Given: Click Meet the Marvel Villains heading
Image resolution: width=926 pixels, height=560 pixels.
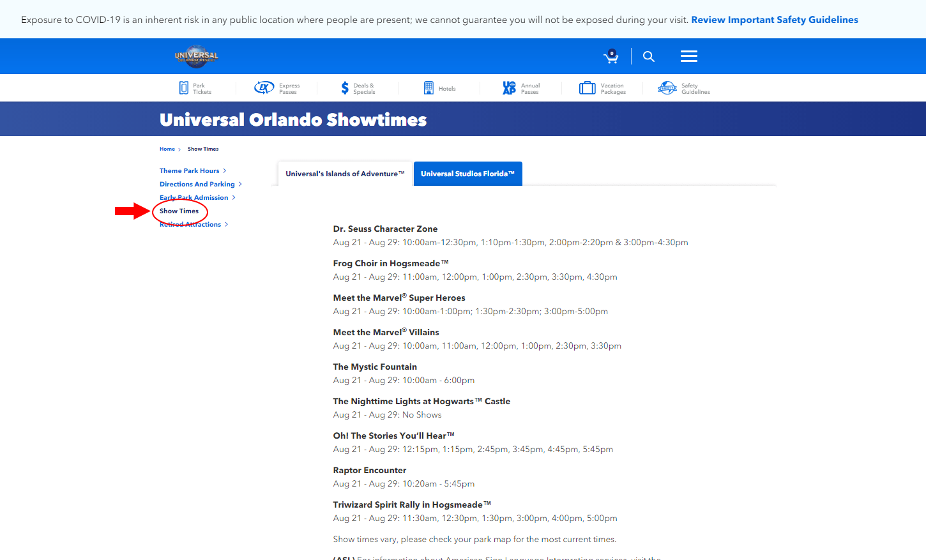Looking at the screenshot, I should coord(386,332).
